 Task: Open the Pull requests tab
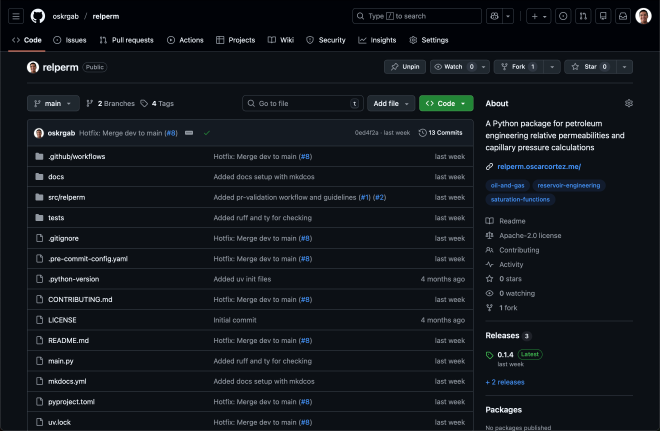click(x=127, y=40)
